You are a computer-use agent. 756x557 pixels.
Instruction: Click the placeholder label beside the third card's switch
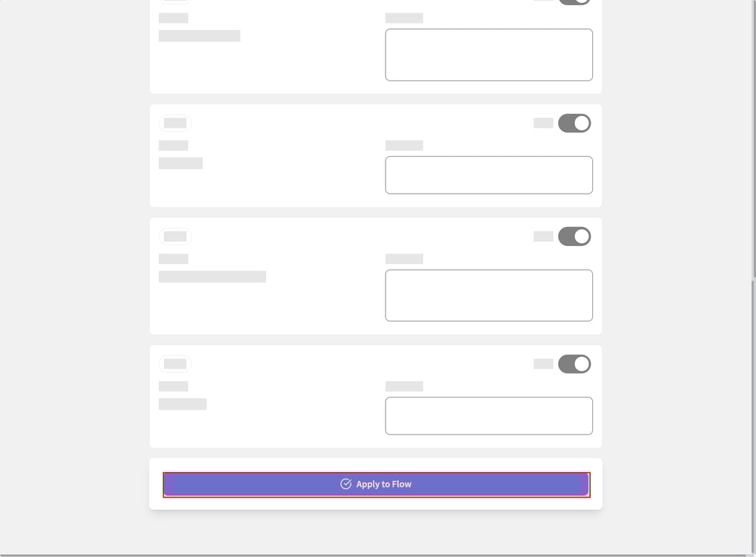(x=543, y=236)
